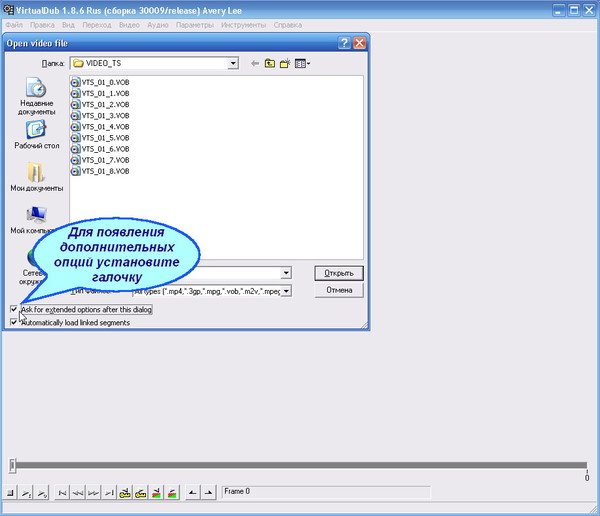Select file VTS_01_7.VOB
Viewport: 600px width, 516px height.
(x=100, y=160)
